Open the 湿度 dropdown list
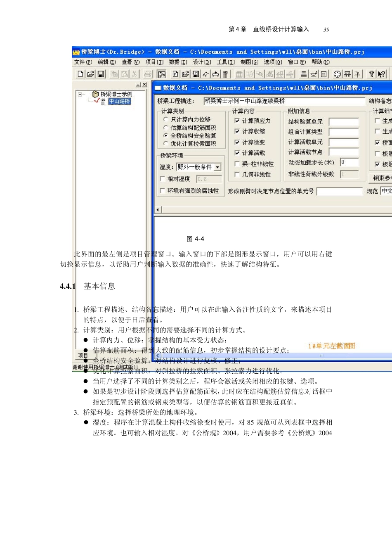The width and height of the screenshot is (392, 555). pos(217,167)
